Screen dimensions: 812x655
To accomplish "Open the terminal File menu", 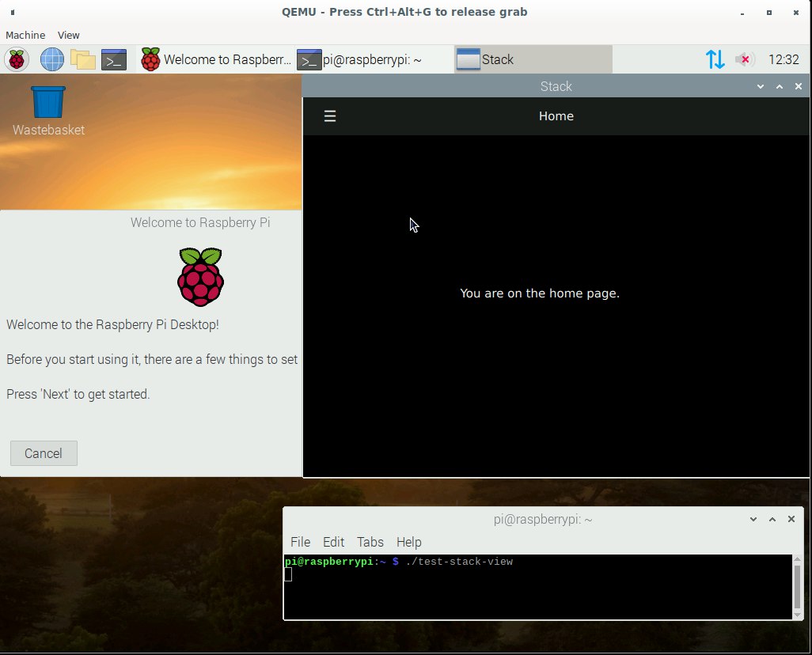I will 301,542.
